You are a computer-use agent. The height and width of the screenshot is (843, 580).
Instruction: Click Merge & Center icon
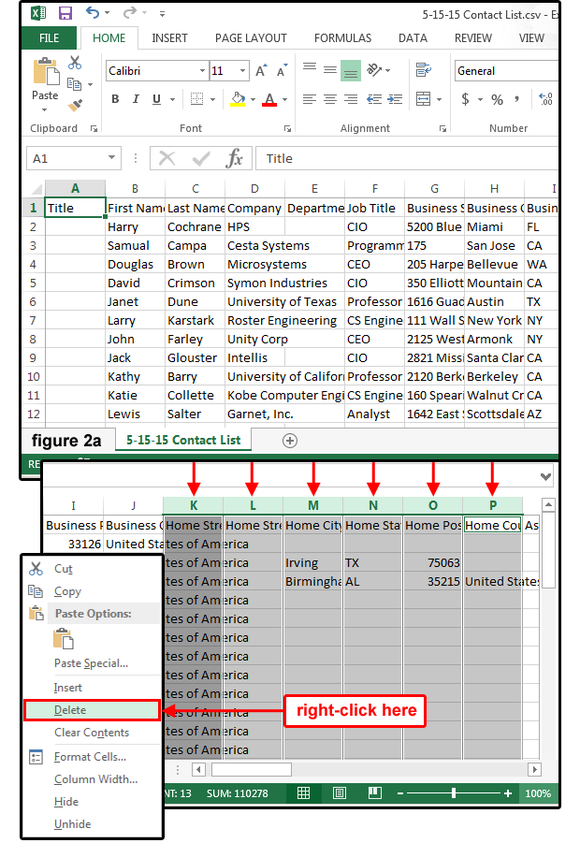point(424,99)
